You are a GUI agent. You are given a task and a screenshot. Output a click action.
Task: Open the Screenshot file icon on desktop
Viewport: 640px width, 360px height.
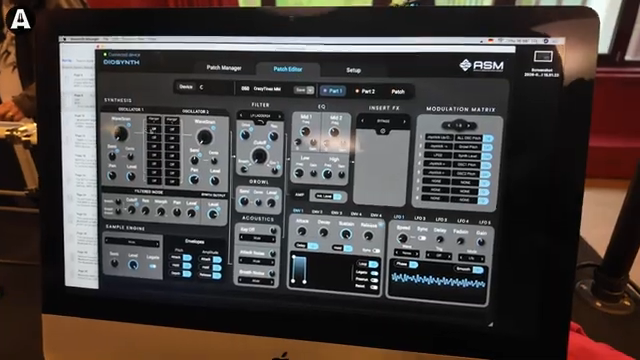543,57
